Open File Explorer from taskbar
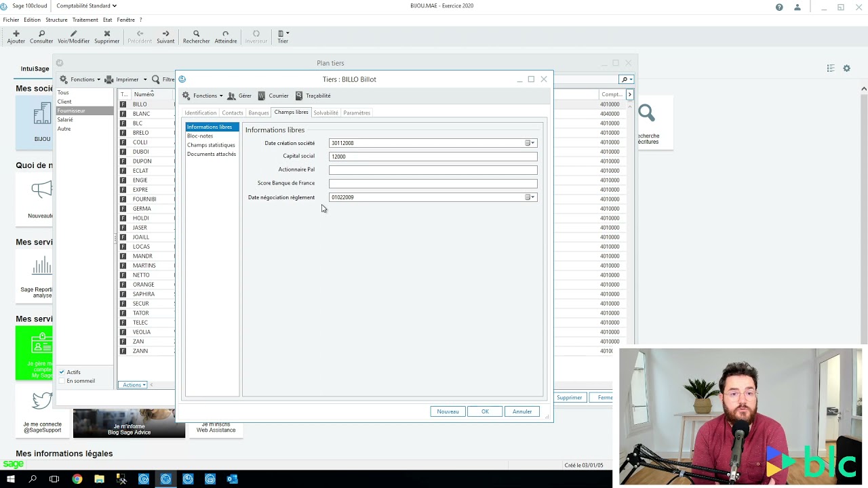This screenshot has height=488, width=868. coord(99,479)
